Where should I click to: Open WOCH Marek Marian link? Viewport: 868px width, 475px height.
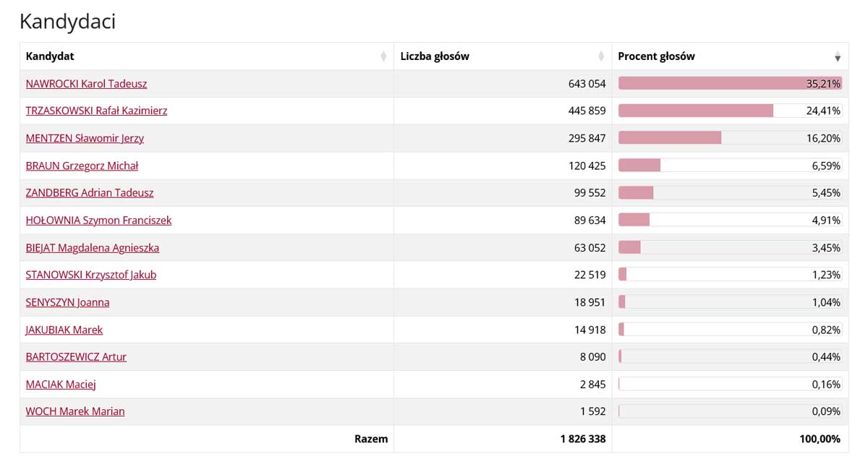(x=75, y=411)
